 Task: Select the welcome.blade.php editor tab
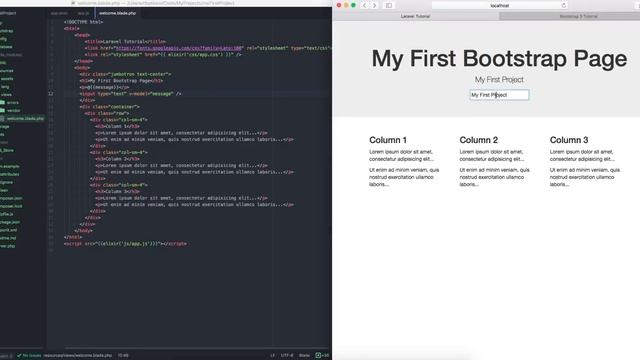pyautogui.click(x=118, y=13)
